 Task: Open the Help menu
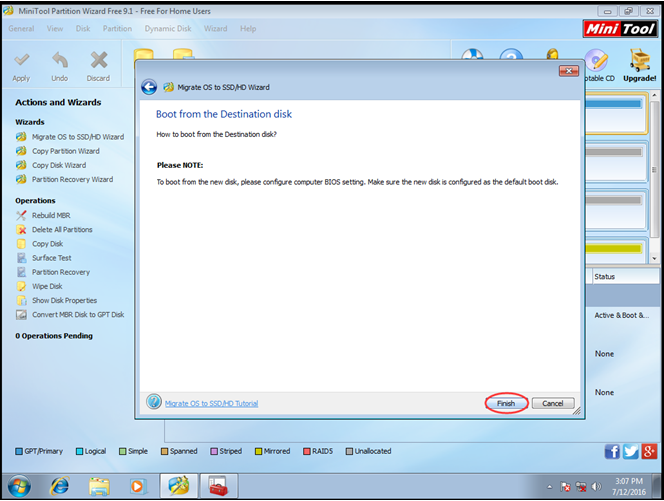pyautogui.click(x=248, y=29)
